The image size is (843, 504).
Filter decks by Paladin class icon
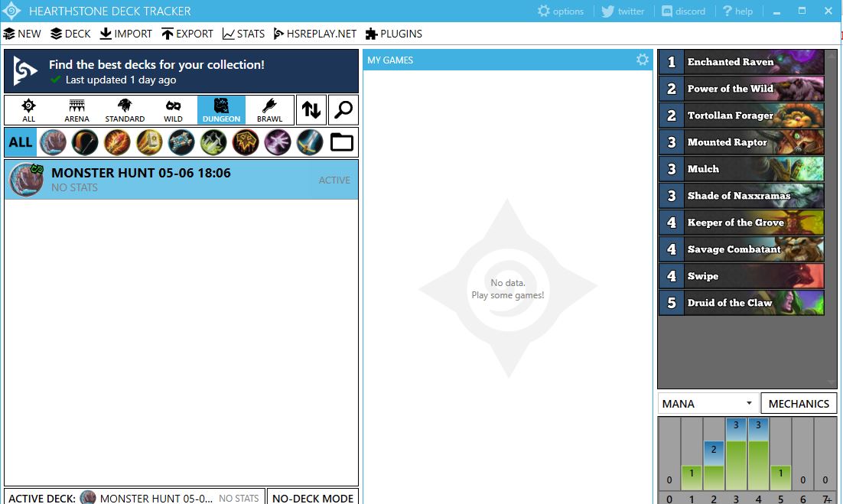(x=149, y=142)
